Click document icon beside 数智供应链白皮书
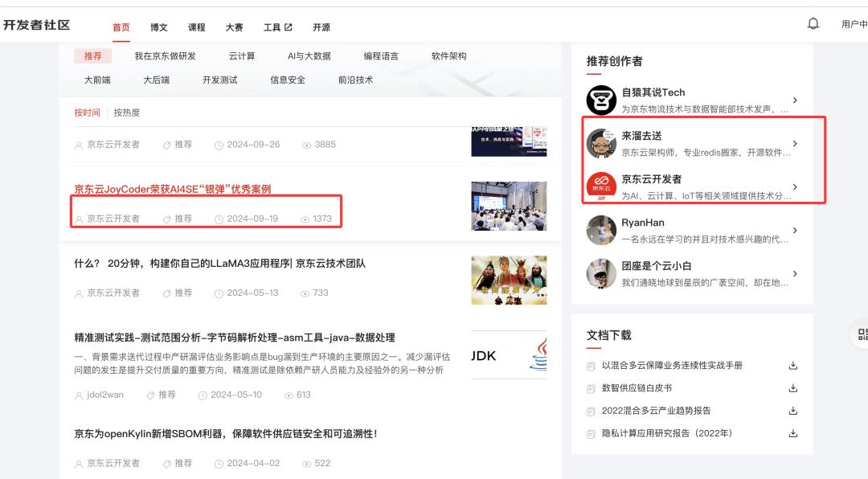The width and height of the screenshot is (868, 479). 591,389
